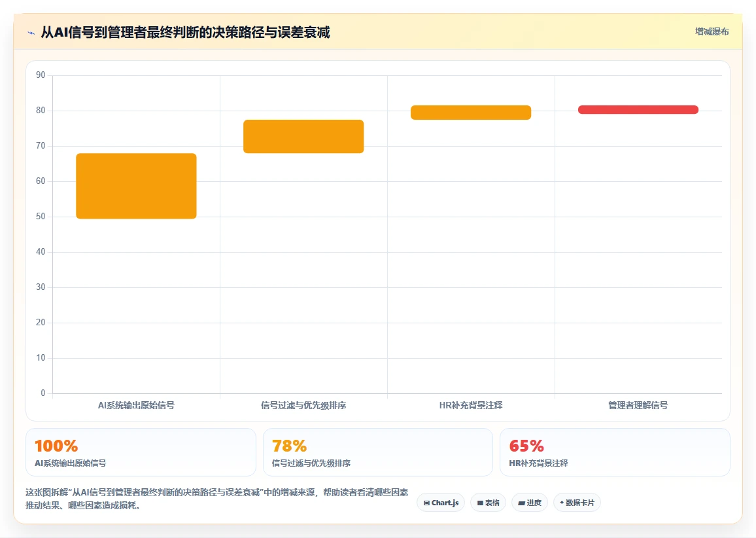The image size is (756, 538).
Task: Open the 100% AI系统输出原始信号 data card
Action: point(141,452)
